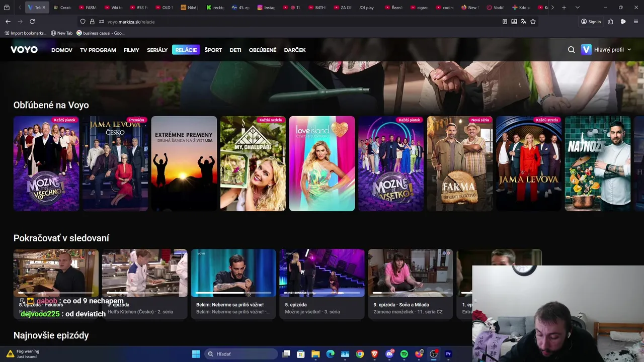The image size is (644, 362).
Task: Open Discord from the taskbar
Action: click(389, 354)
